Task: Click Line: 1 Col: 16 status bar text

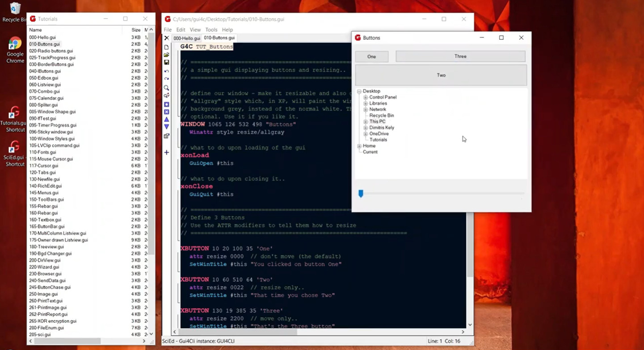Action: click(x=444, y=341)
